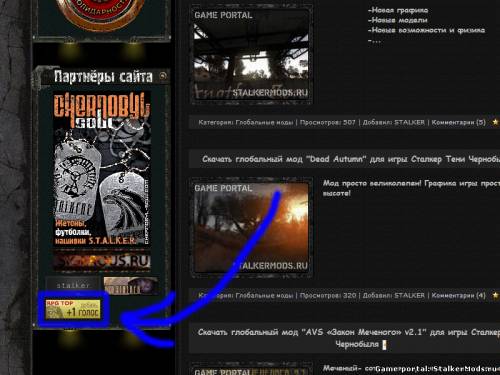Open the small stalker partner button
The width and height of the screenshot is (500, 375).
(x=73, y=285)
